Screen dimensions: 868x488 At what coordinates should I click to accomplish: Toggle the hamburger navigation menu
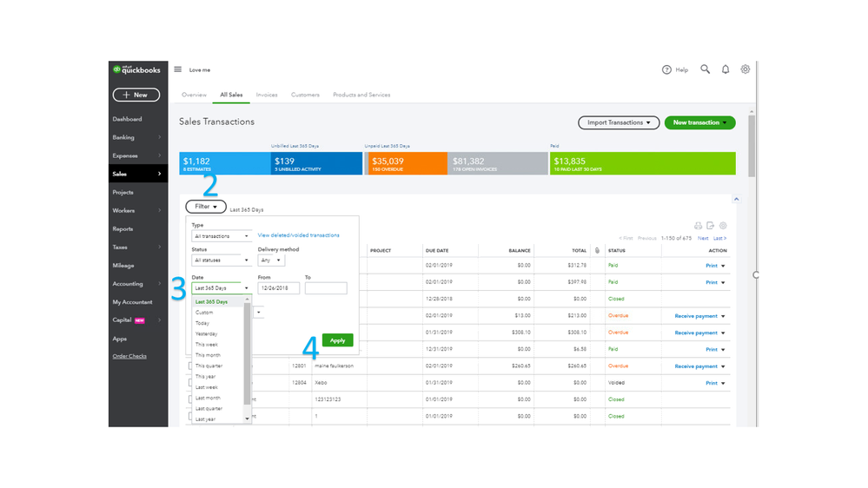pos(178,69)
